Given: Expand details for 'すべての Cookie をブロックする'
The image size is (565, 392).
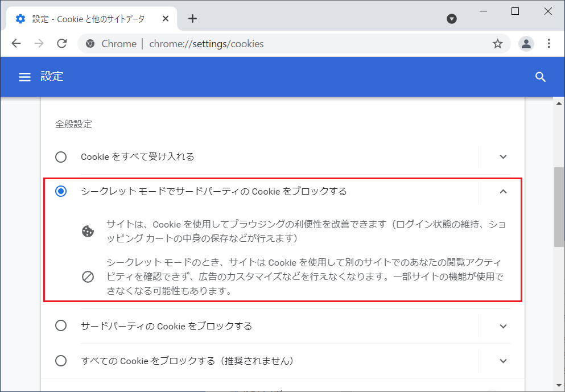Looking at the screenshot, I should 503,361.
